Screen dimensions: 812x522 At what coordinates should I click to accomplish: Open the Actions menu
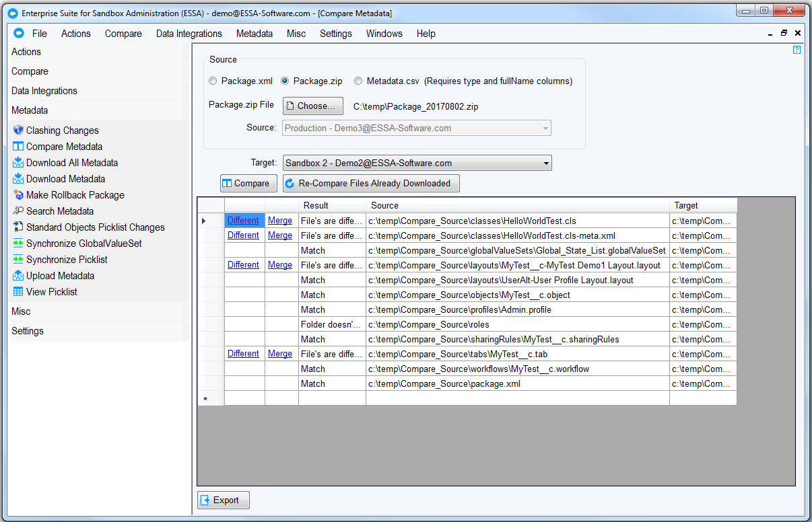click(76, 34)
